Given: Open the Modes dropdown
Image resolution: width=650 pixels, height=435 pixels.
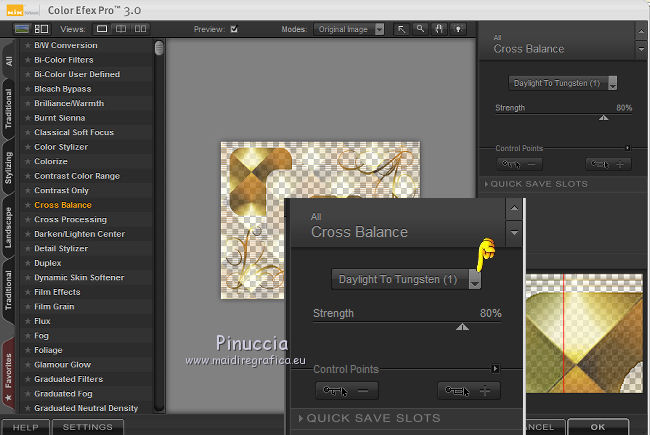Looking at the screenshot, I should [x=349, y=29].
